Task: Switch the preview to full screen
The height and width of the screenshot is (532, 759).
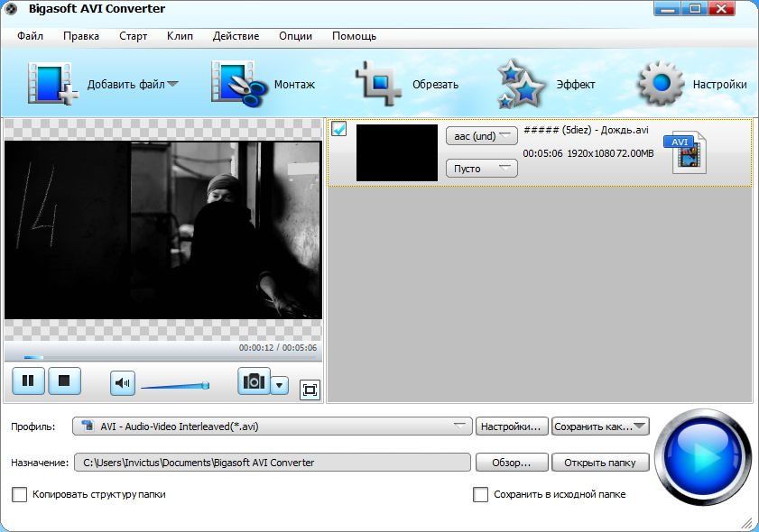Action: coord(310,389)
